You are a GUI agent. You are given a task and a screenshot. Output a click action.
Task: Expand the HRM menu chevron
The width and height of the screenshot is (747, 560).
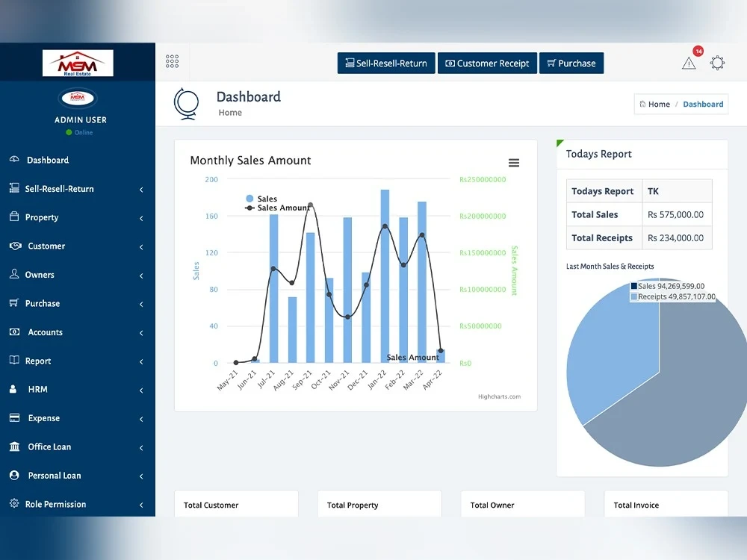141,391
